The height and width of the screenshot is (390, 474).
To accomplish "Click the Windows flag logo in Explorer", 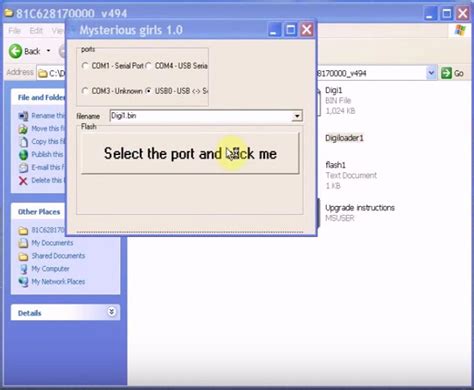I will (460, 31).
